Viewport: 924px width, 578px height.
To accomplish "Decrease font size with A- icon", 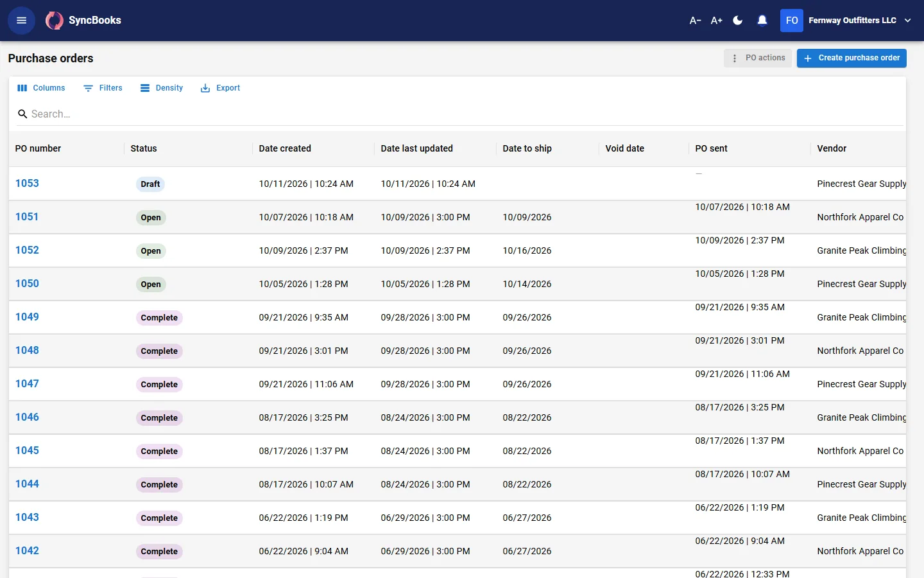I will click(695, 21).
